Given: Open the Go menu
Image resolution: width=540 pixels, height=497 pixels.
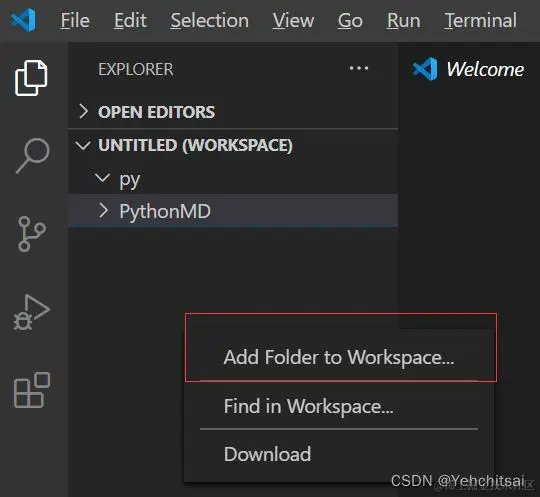Looking at the screenshot, I should point(350,20).
